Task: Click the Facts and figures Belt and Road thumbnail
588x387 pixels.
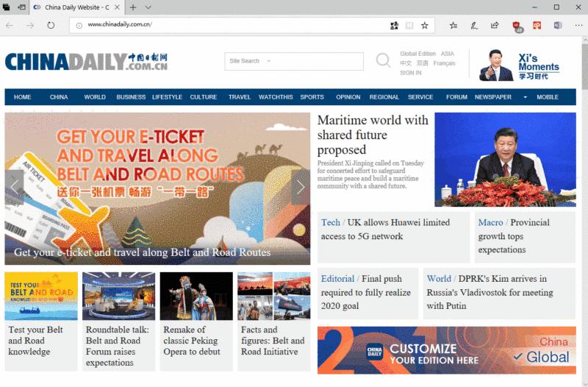Action: click(273, 297)
